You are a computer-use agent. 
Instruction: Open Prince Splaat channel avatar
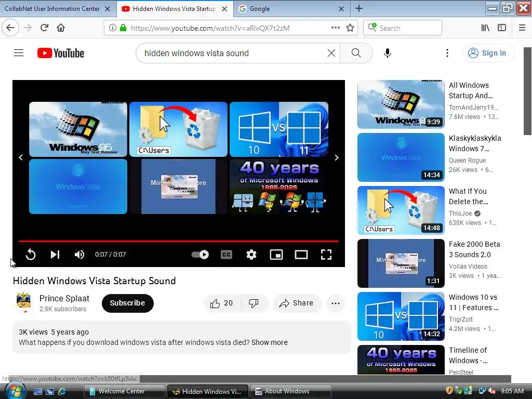click(x=23, y=302)
